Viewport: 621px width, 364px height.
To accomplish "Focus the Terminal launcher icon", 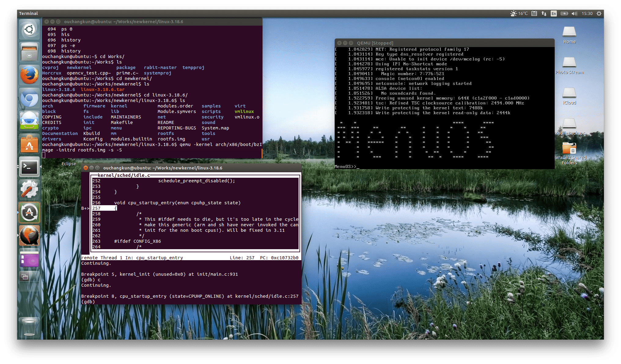I will click(x=29, y=167).
